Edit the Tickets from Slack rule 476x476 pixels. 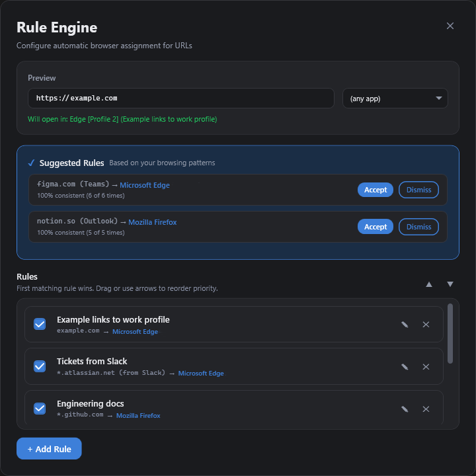[405, 367]
